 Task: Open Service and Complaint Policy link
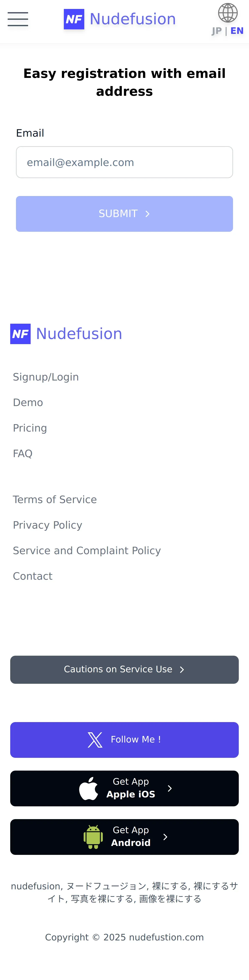[87, 551]
